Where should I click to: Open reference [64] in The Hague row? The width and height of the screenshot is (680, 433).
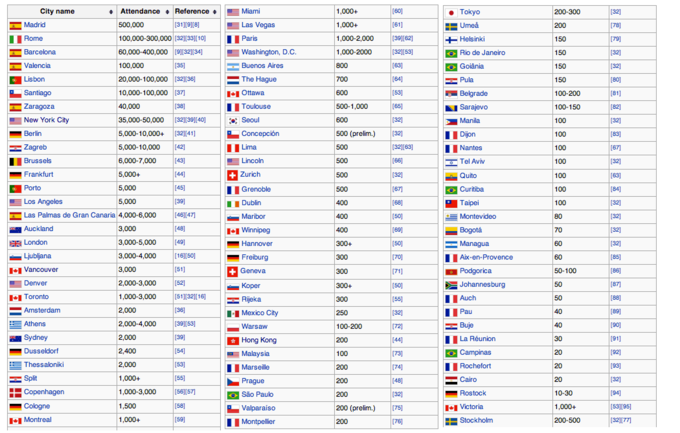coord(397,79)
